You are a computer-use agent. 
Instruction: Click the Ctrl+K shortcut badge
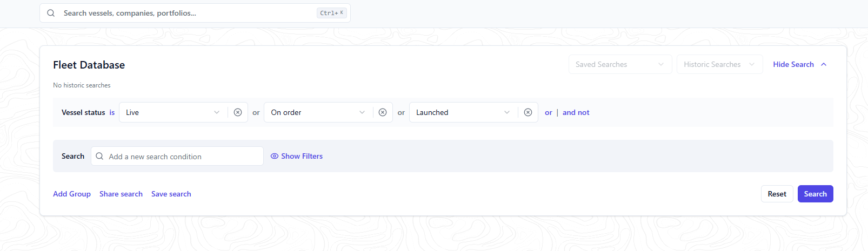(332, 13)
